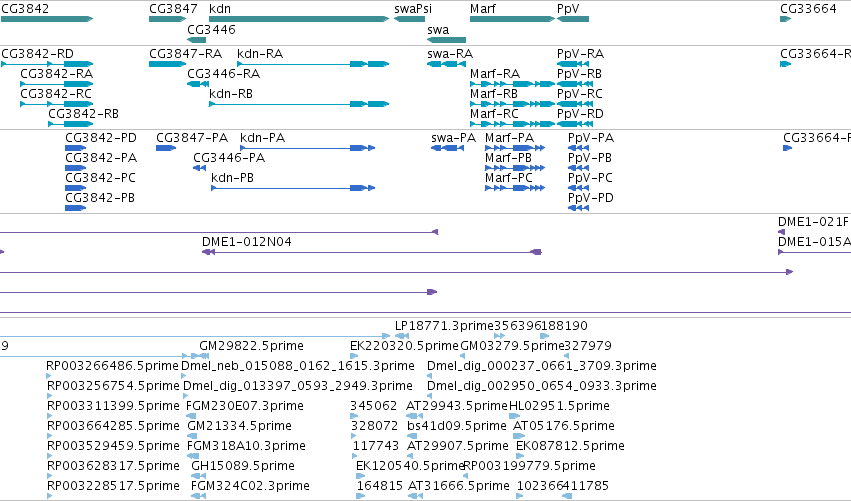
Task: Select transcript PpV-RC
Action: 580,94
